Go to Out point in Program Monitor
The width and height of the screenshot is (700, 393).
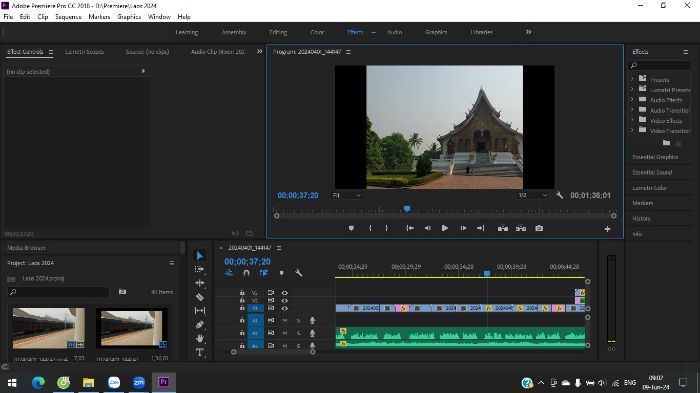coord(480,228)
